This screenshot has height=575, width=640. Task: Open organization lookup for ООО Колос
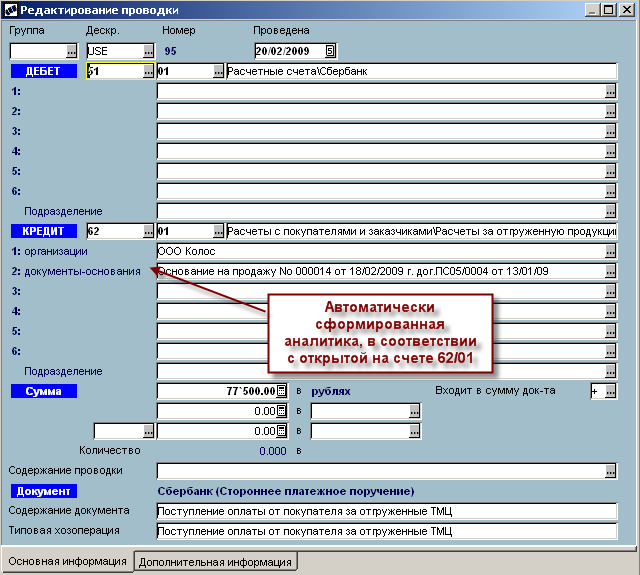(610, 251)
